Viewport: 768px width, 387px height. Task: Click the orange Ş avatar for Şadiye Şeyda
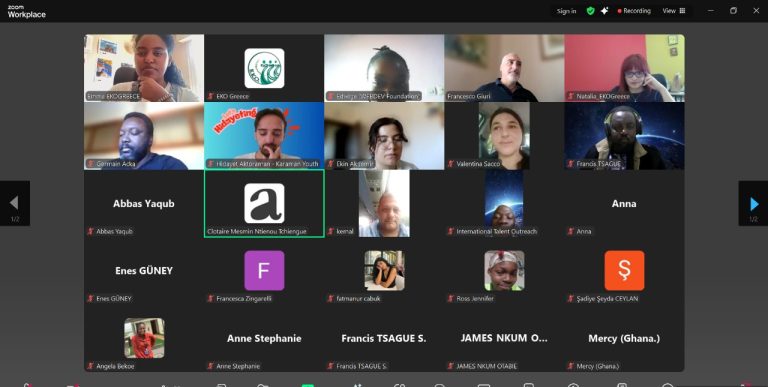point(624,270)
